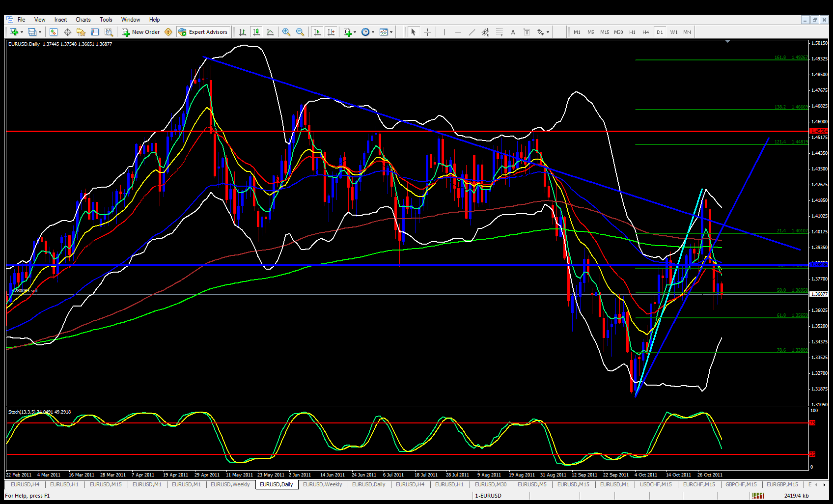The width and height of the screenshot is (833, 504).
Task: Select the Fibonacci Retracement tool
Action: point(499,32)
